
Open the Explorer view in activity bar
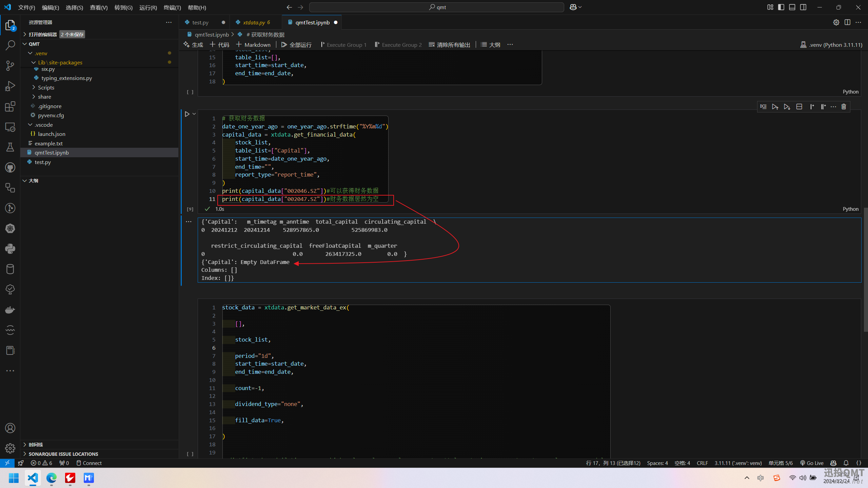[10, 25]
